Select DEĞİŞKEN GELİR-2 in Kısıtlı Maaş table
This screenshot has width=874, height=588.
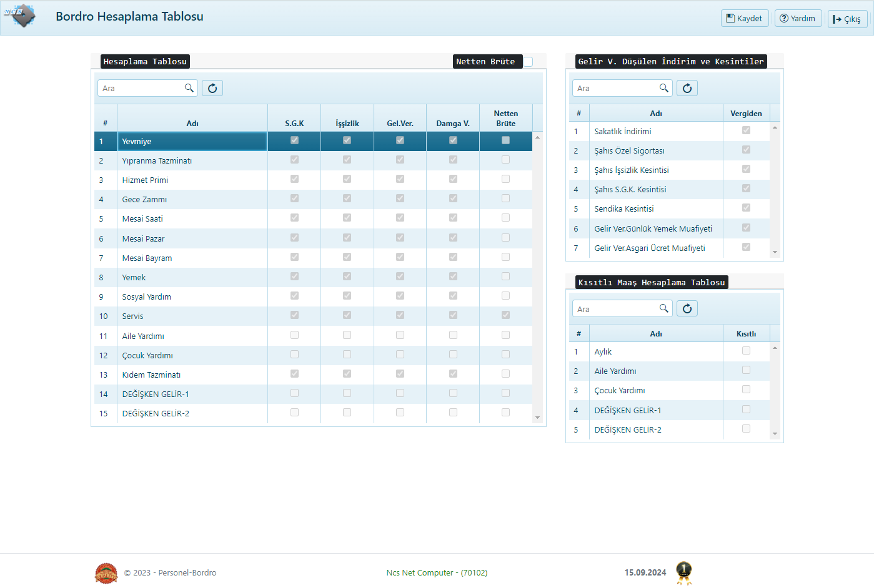pos(670,429)
